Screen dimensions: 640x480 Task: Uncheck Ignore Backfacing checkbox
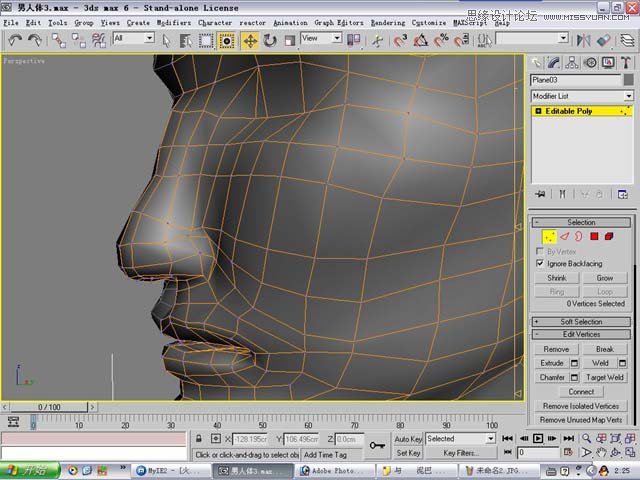click(541, 263)
